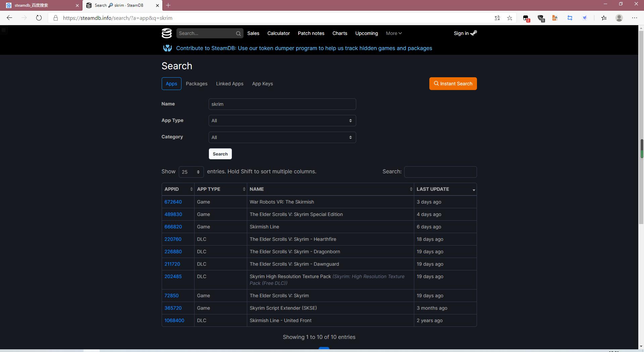
Task: Open the Contribute to SteamDB link
Action: coord(304,48)
